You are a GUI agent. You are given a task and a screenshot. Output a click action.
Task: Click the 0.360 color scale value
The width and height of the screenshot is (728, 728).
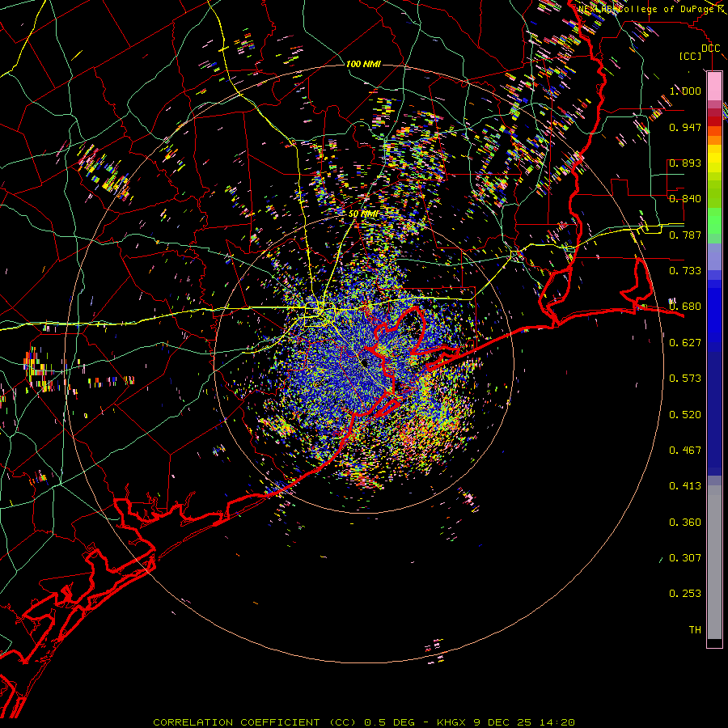tap(685, 523)
